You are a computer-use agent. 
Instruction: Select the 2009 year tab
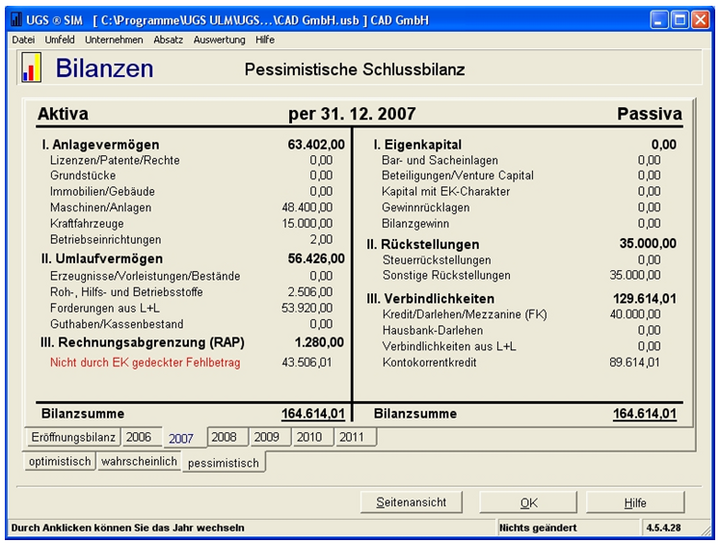click(268, 437)
